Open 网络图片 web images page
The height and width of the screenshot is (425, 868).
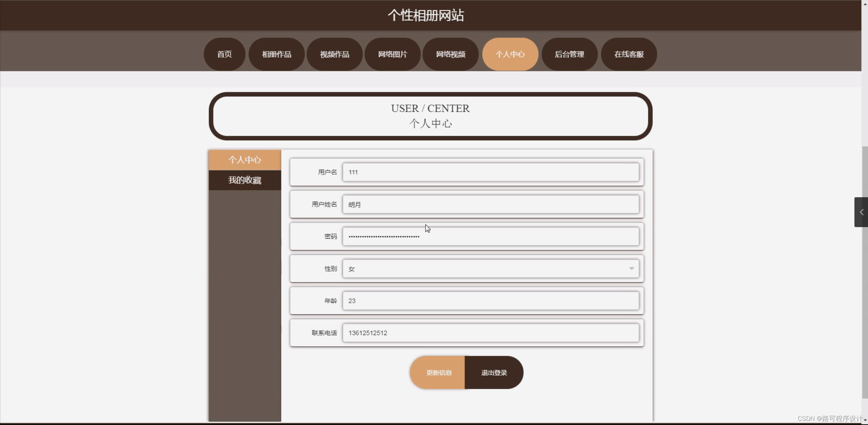coord(393,54)
